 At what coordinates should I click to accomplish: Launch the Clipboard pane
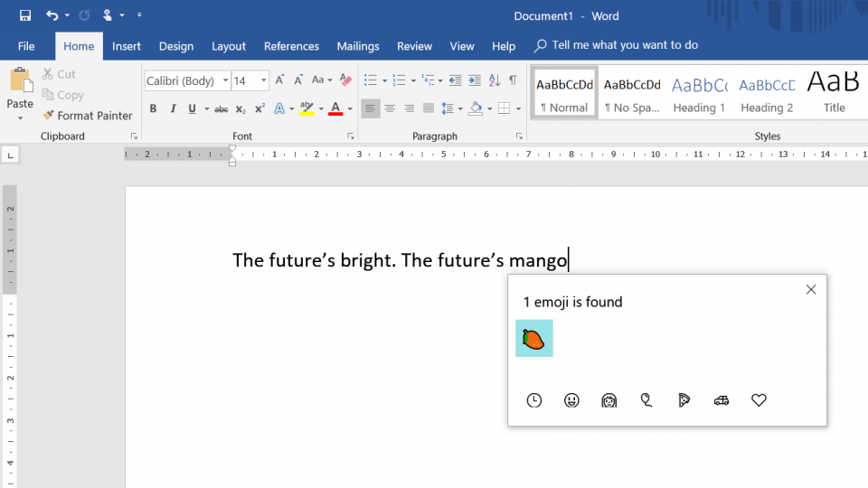(x=134, y=136)
